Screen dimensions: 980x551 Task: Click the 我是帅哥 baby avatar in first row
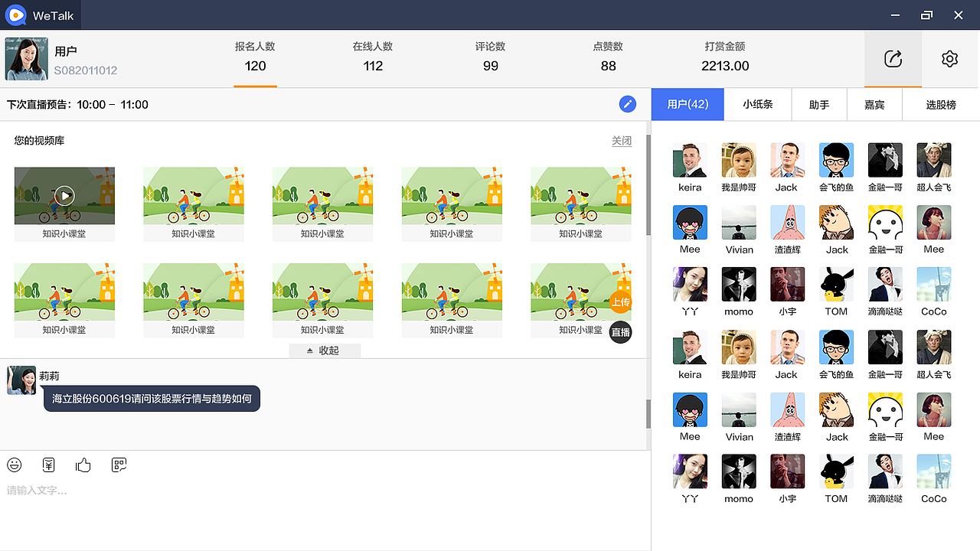[739, 160]
